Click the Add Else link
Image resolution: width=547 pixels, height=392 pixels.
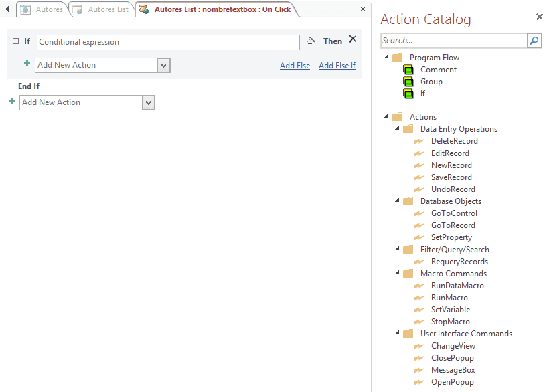tap(295, 66)
